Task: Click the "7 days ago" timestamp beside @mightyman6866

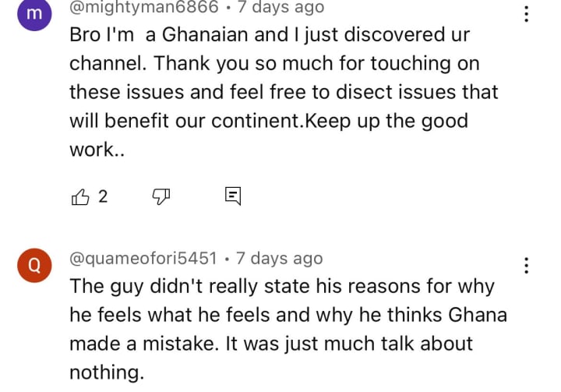Action: pyautogui.click(x=280, y=7)
